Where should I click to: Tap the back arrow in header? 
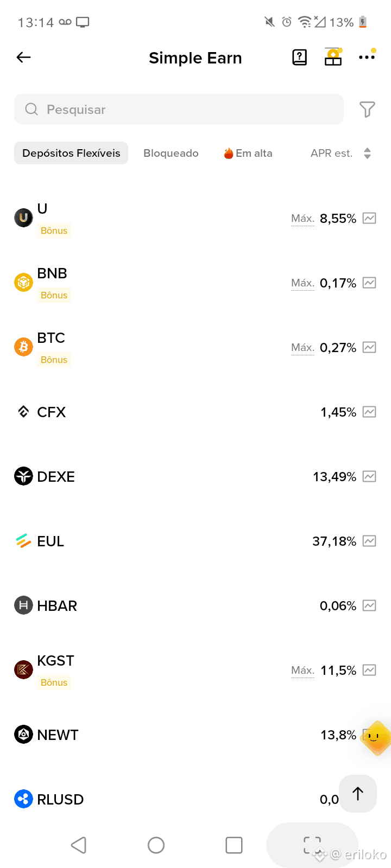click(23, 57)
